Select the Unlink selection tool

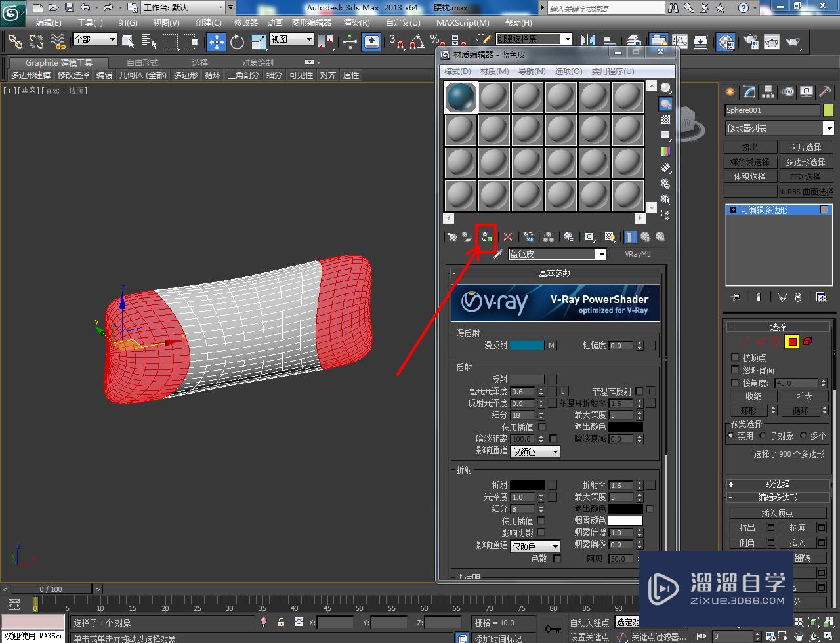tap(36, 42)
